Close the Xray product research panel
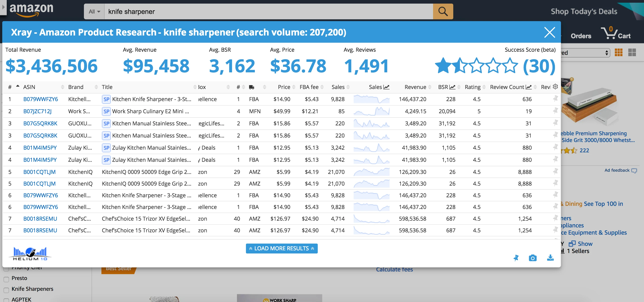This screenshot has height=302, width=644. pyautogui.click(x=550, y=32)
